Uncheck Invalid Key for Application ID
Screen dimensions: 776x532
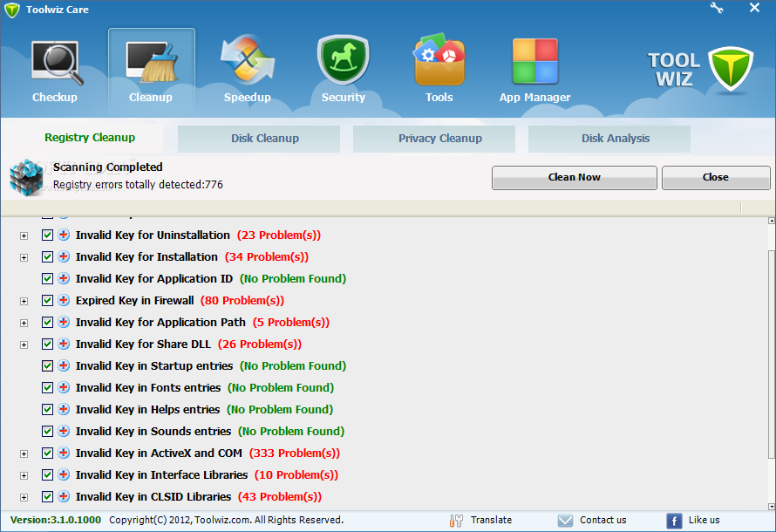47,278
